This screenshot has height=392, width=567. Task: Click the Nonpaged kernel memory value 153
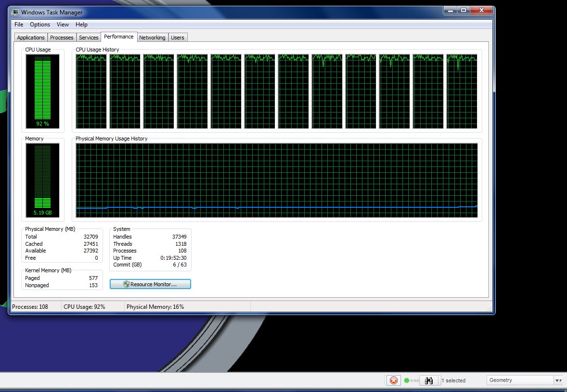click(93, 285)
